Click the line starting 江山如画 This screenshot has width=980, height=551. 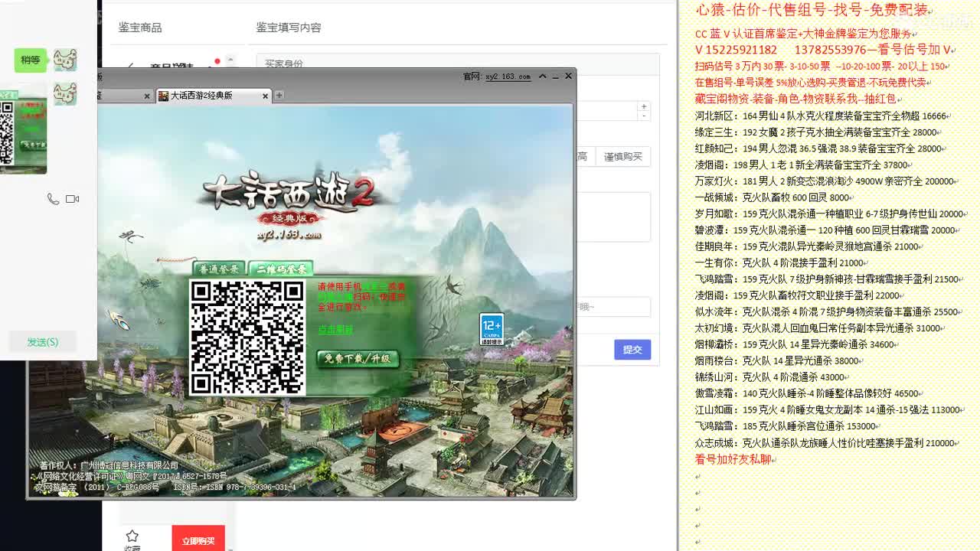pyautogui.click(x=828, y=409)
